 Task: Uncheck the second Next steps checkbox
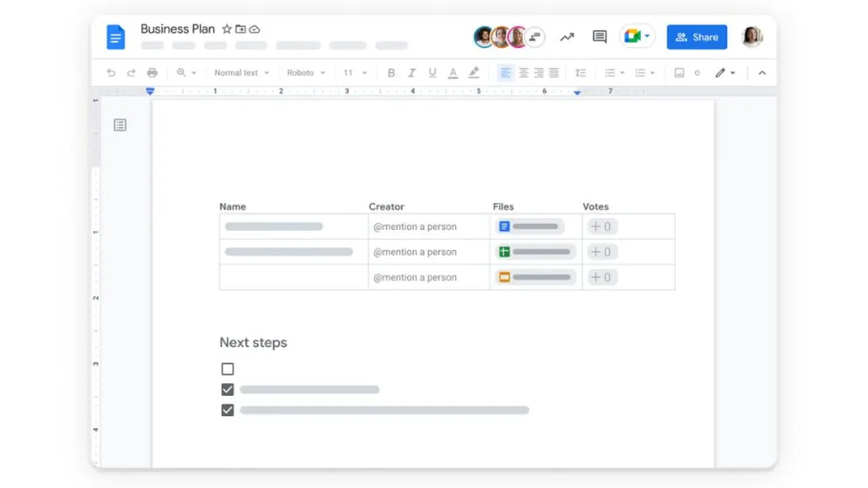pos(228,390)
